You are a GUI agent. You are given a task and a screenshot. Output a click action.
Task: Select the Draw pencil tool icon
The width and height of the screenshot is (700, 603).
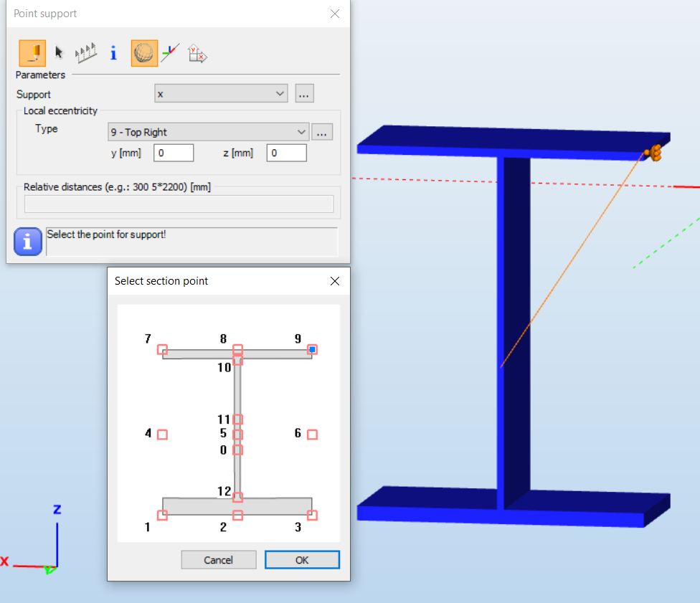click(32, 53)
